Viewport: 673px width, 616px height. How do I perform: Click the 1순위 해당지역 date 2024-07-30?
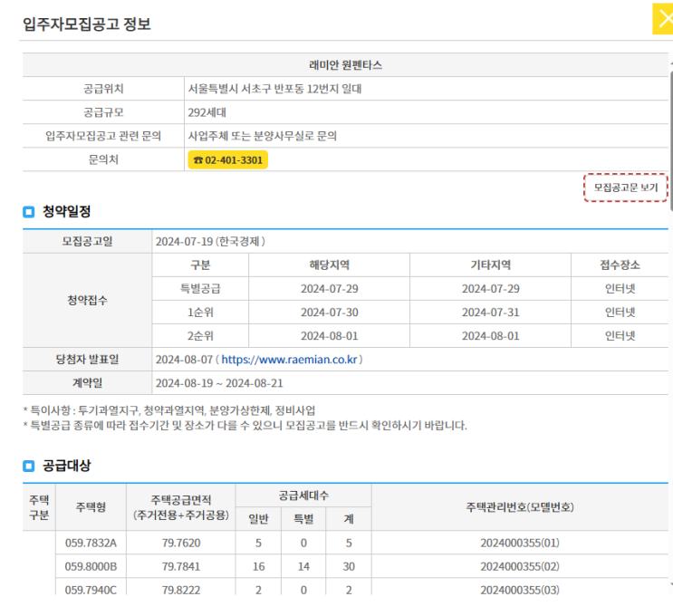[329, 313]
